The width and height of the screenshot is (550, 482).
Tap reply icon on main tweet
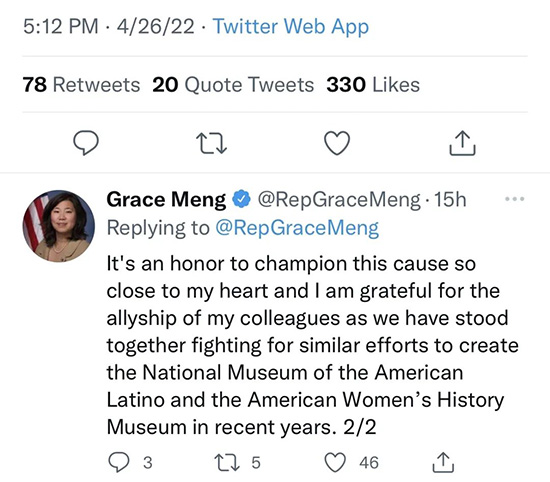86,143
